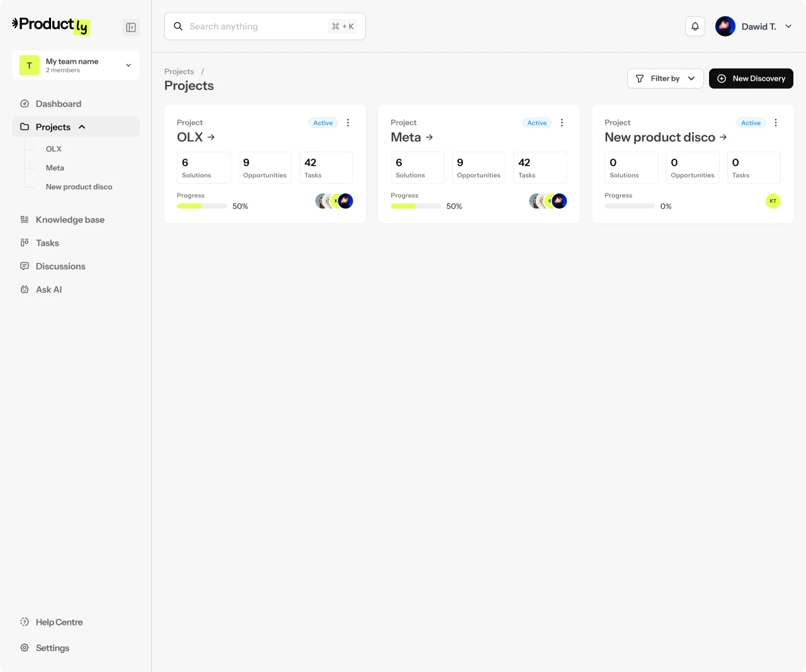Open the notifications bell
806x672 pixels.
[695, 26]
